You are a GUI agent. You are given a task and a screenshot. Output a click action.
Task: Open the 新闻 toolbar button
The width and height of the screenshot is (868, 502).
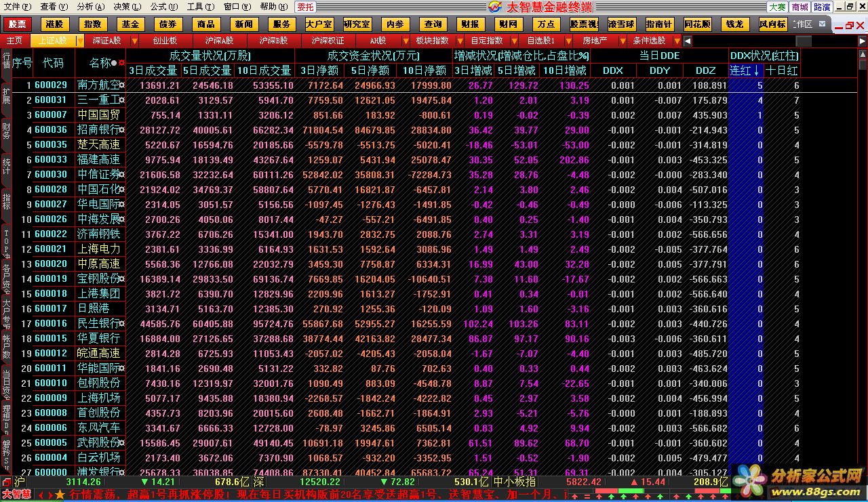coord(244,24)
